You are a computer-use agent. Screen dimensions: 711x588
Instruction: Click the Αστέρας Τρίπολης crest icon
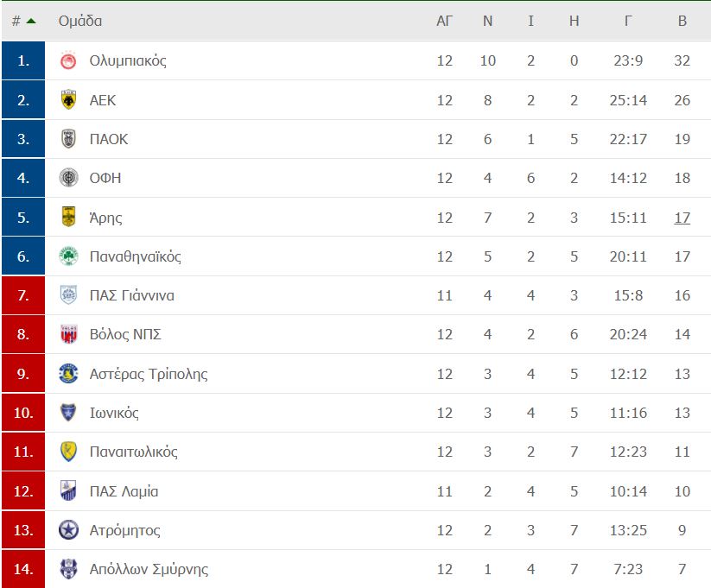tap(68, 374)
